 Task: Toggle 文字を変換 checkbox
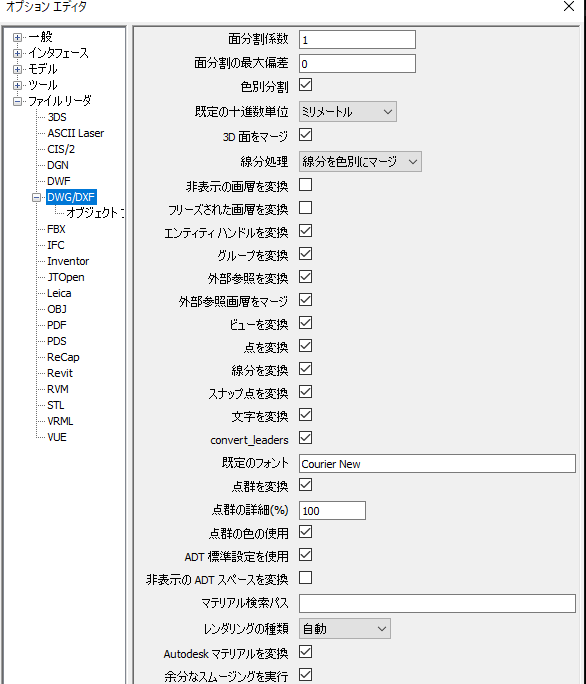pos(305,415)
